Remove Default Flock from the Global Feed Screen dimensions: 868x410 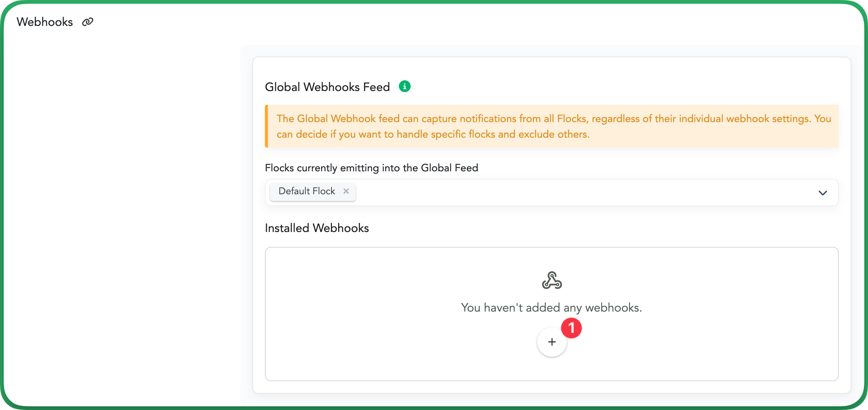coord(346,191)
